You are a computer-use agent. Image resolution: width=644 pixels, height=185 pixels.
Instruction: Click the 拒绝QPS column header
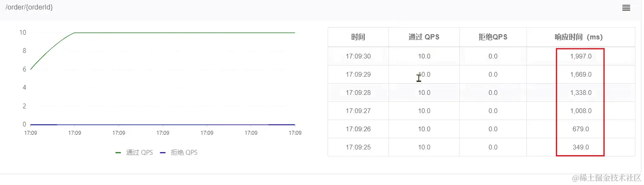pyautogui.click(x=493, y=37)
